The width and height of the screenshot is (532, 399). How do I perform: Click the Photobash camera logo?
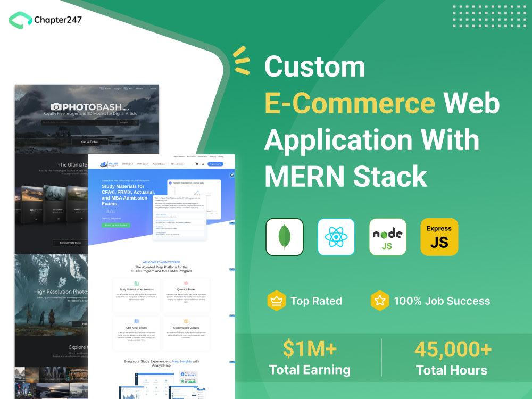(56, 106)
